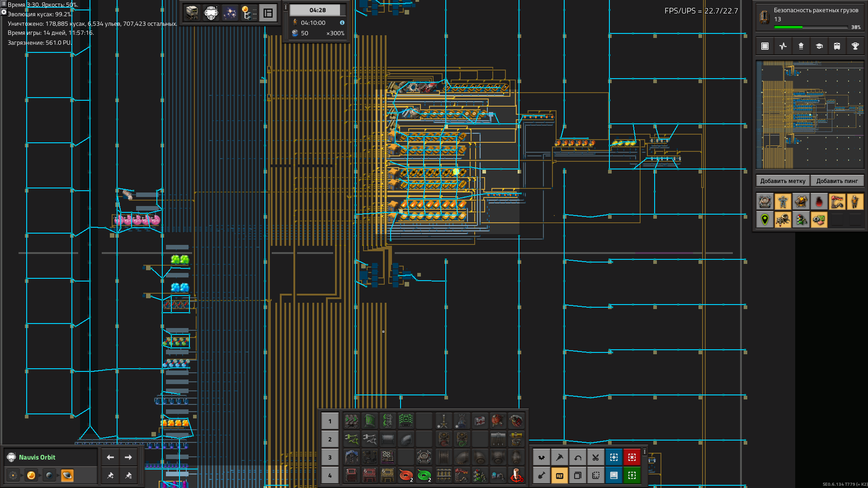Click the Добавить метку button
This screenshot has width=868, height=488.
click(x=783, y=181)
